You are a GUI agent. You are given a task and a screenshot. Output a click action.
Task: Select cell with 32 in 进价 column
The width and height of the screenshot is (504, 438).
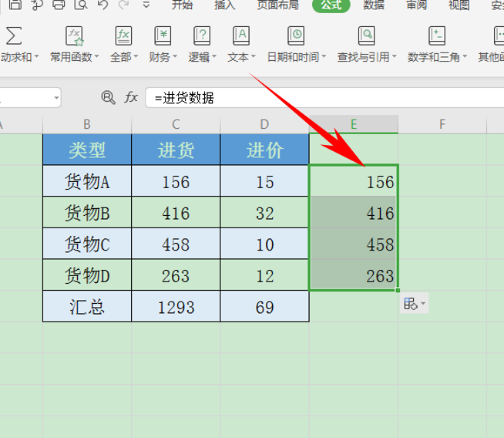(x=264, y=213)
